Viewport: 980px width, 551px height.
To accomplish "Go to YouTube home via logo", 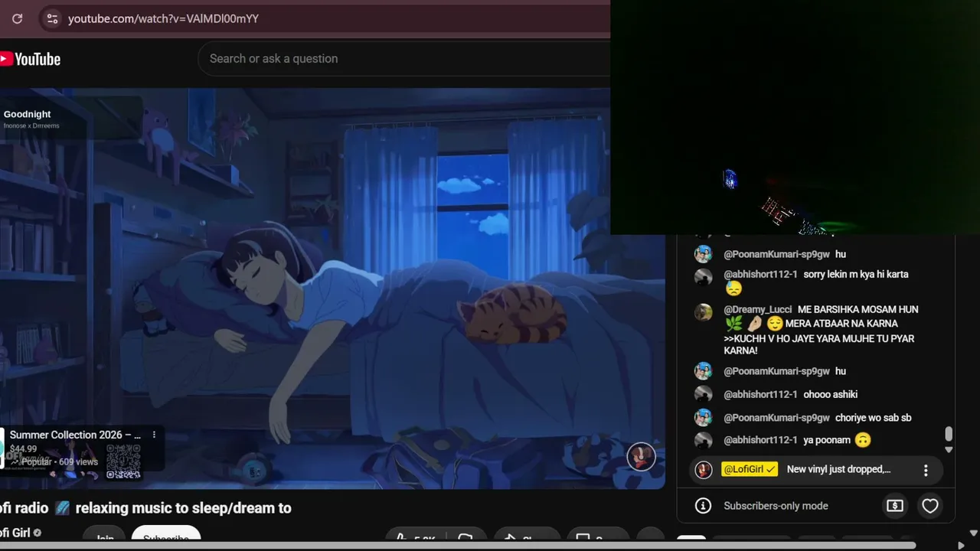I will [x=31, y=59].
